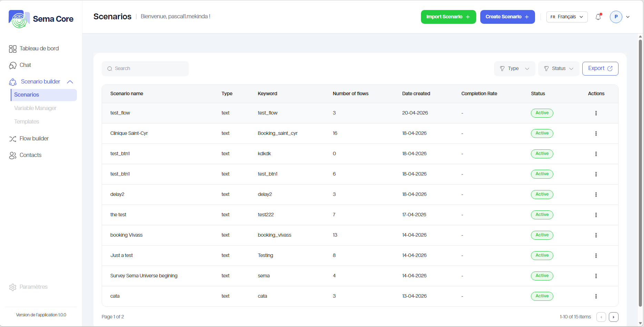The height and width of the screenshot is (327, 644).
Task: Select Variable Manager in sidebar
Action: pos(35,108)
